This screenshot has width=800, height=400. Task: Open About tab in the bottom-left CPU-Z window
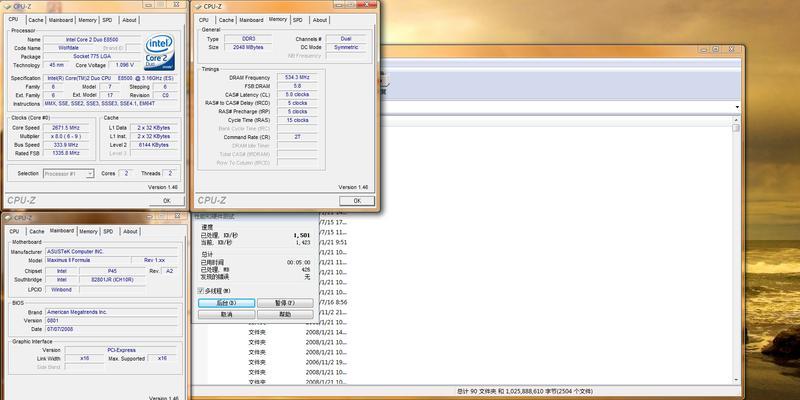tap(130, 231)
